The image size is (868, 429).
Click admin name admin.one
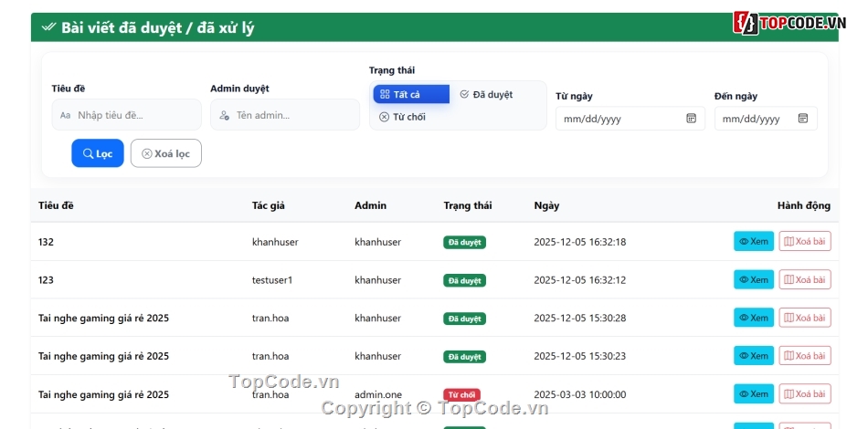378,394
